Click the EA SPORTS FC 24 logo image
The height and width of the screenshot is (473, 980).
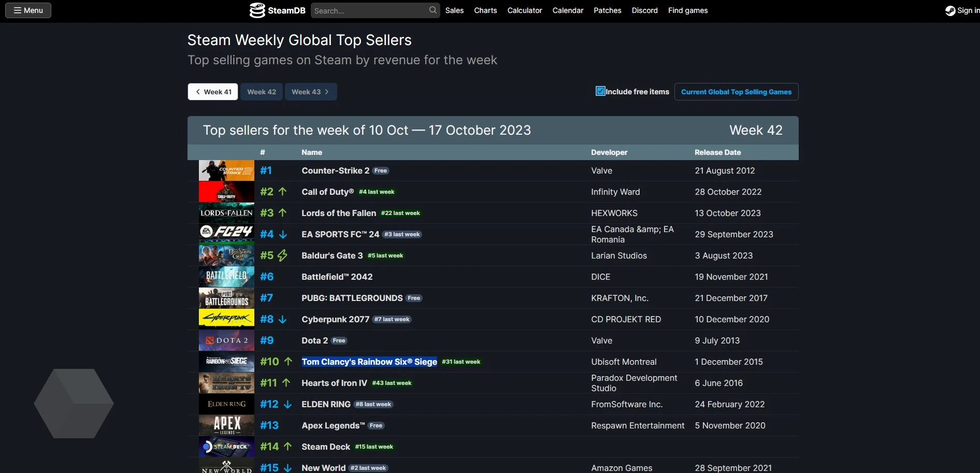tap(226, 234)
